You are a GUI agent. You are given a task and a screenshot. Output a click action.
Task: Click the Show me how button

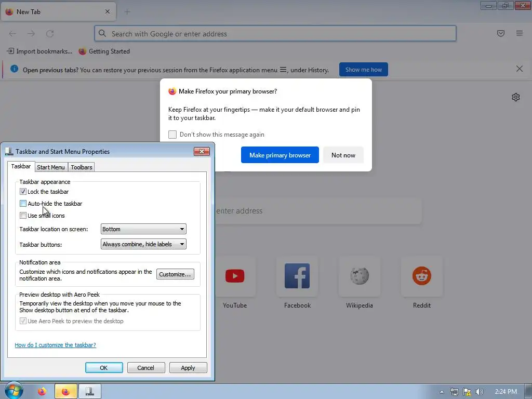[x=363, y=70]
